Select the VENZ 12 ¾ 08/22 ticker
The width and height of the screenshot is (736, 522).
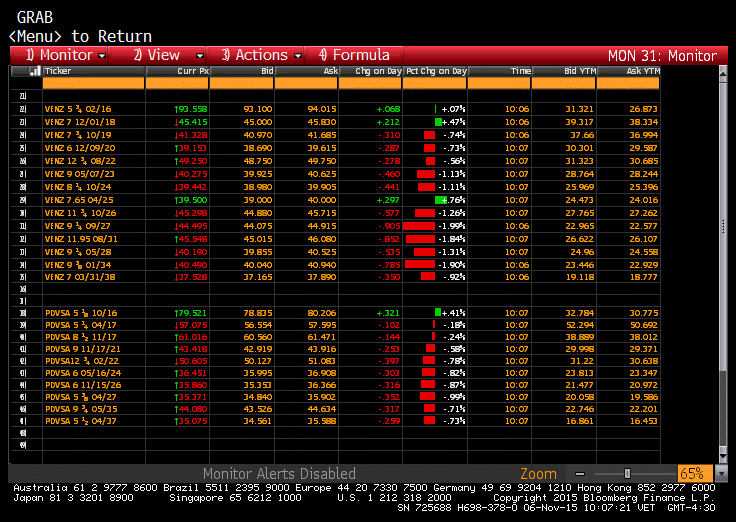(80, 161)
